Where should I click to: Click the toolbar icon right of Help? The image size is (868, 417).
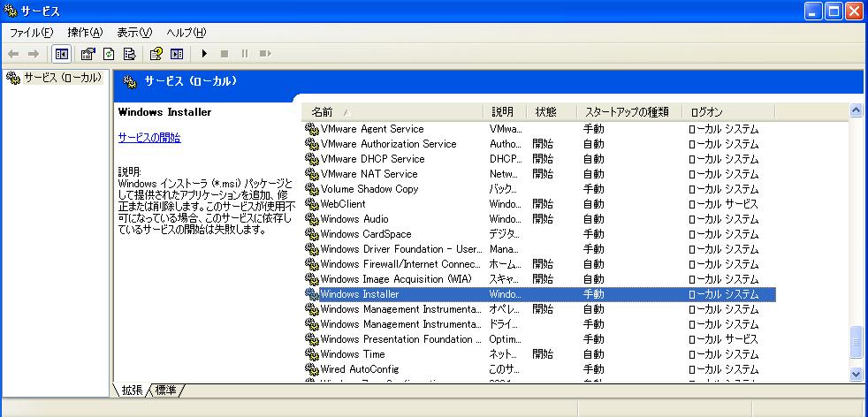coord(177,54)
